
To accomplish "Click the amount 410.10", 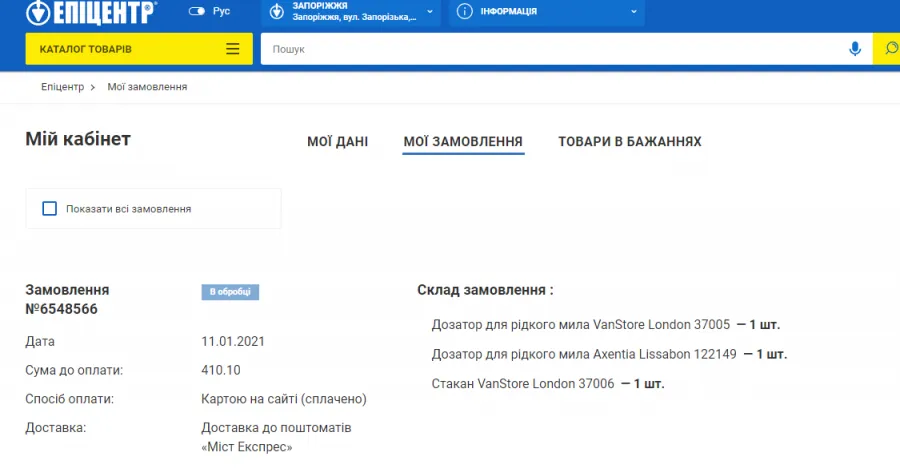I will (x=221, y=370).
